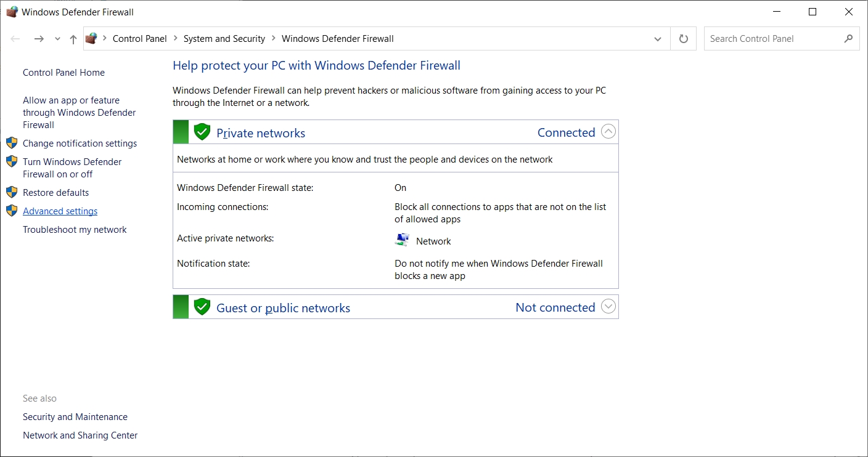The height and width of the screenshot is (457, 868).
Task: Click Troubleshoot my network link
Action: click(x=75, y=230)
